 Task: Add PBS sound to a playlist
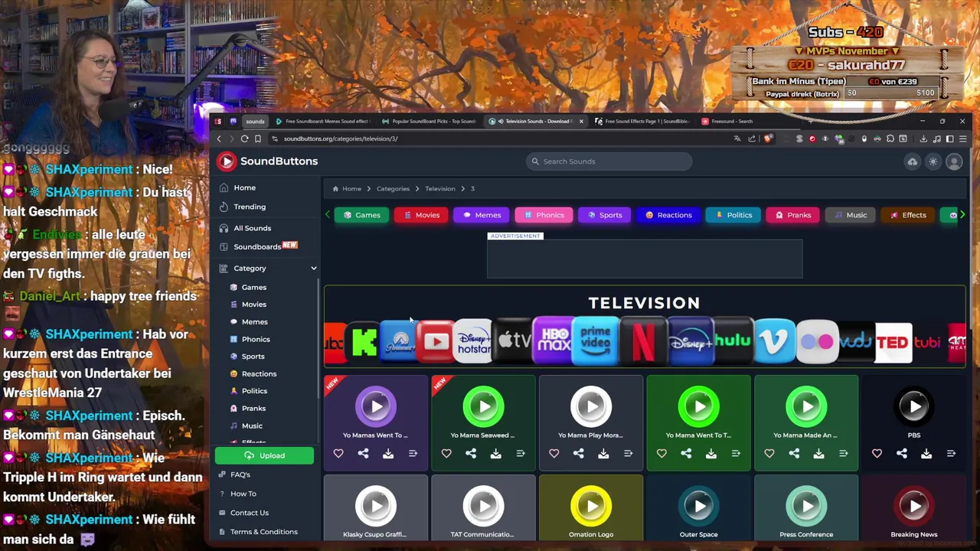click(x=951, y=454)
